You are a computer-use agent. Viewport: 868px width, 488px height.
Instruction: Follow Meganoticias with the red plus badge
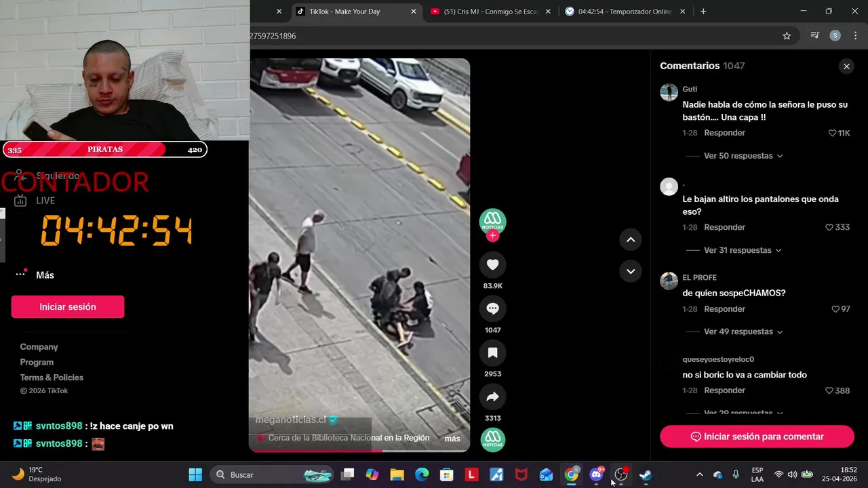pyautogui.click(x=493, y=236)
